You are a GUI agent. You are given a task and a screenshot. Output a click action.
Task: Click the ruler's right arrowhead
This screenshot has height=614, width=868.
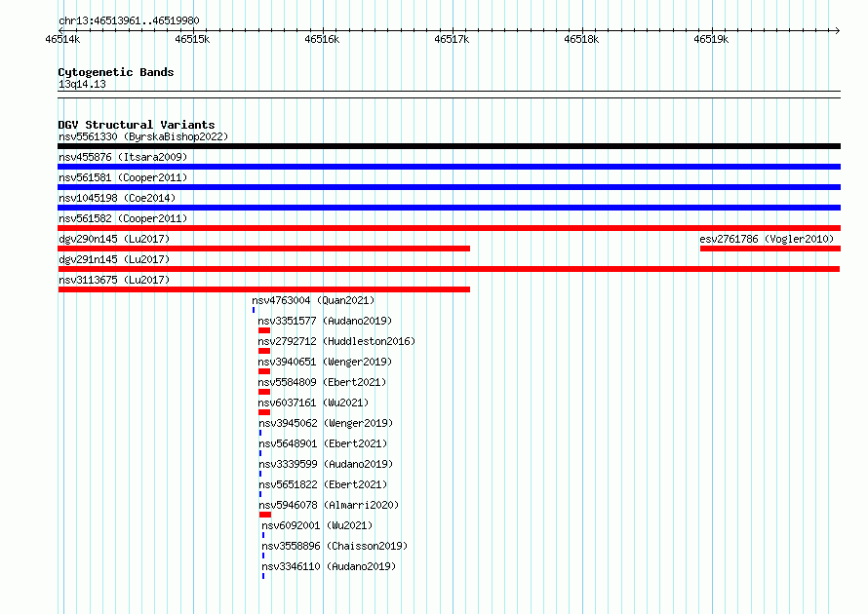point(837,30)
